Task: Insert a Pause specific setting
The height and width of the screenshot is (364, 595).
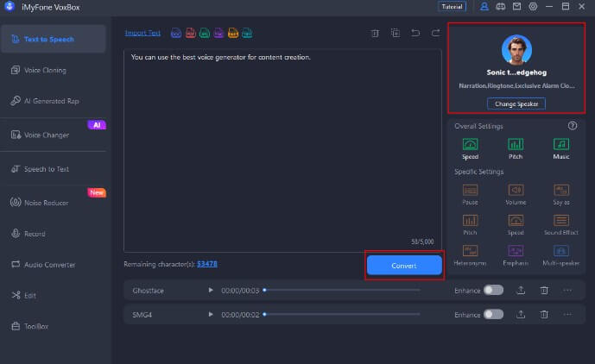Action: tap(470, 195)
